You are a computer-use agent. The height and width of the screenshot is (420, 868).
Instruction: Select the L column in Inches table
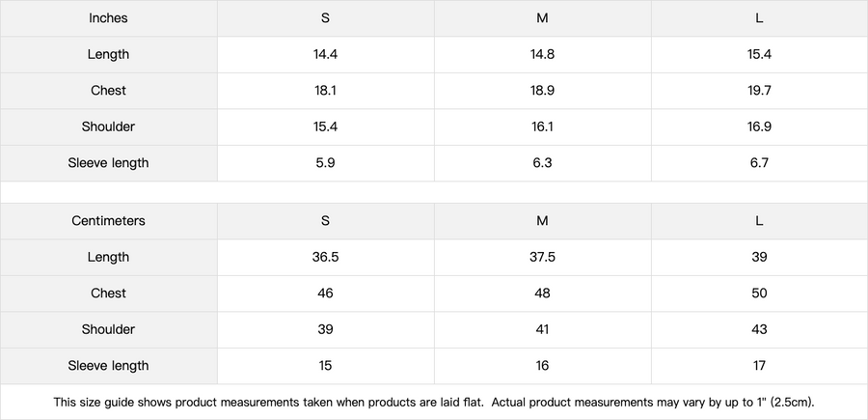759,18
